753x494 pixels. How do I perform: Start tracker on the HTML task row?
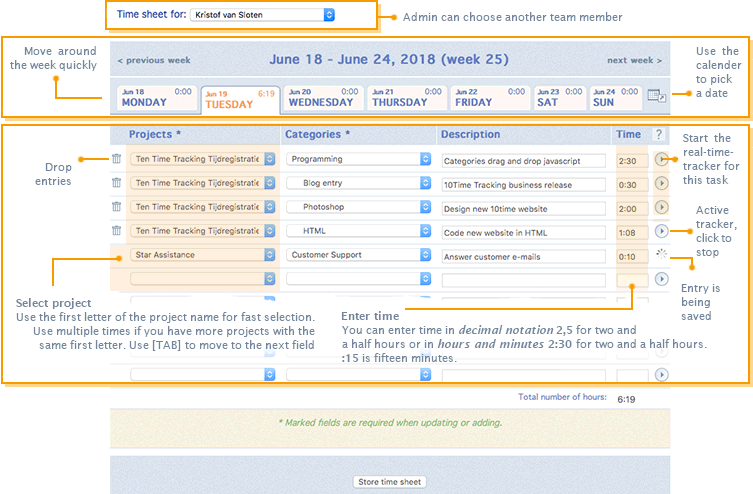[661, 232]
